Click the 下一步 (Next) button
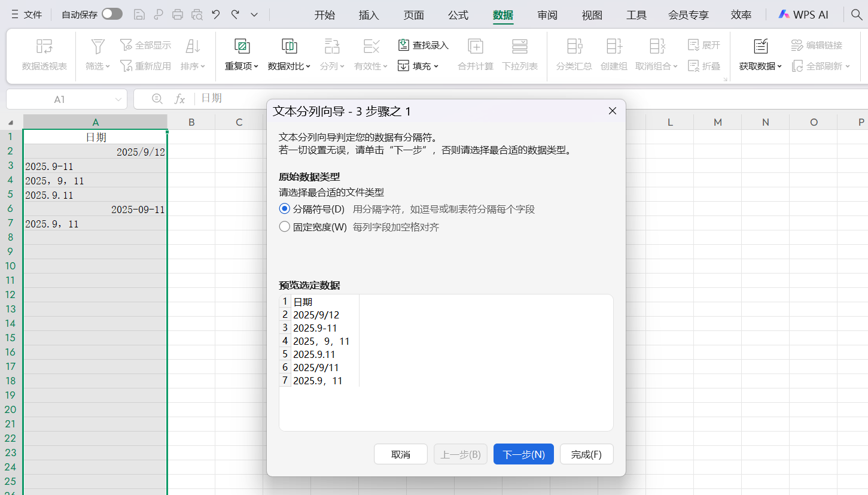868x495 pixels. (523, 454)
